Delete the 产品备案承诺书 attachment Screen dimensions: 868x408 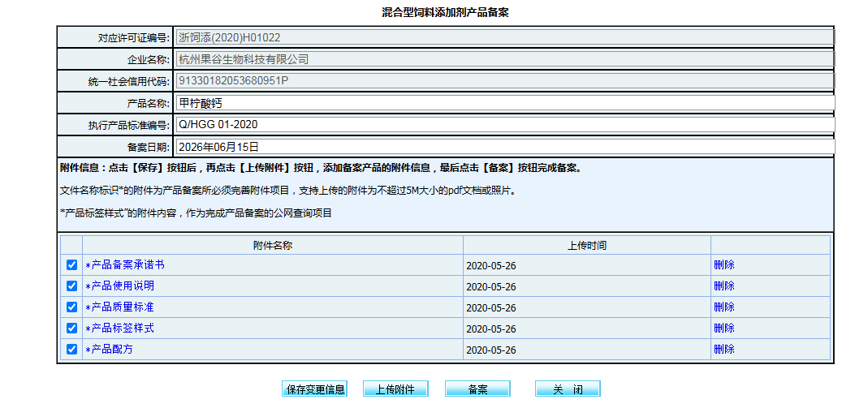tap(724, 264)
